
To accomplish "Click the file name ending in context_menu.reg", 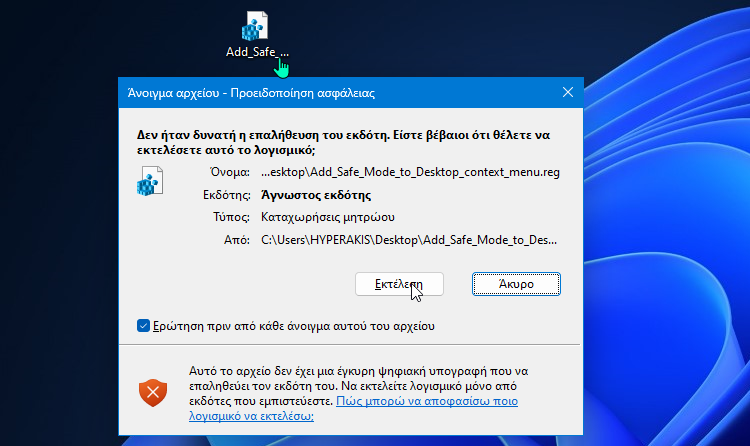I will 410,172.
